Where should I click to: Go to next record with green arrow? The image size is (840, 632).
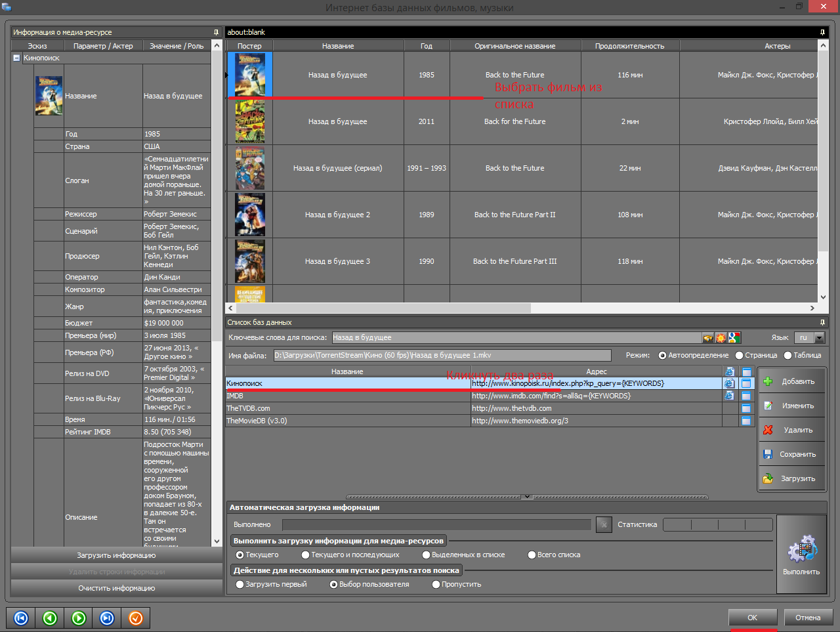coord(79,618)
